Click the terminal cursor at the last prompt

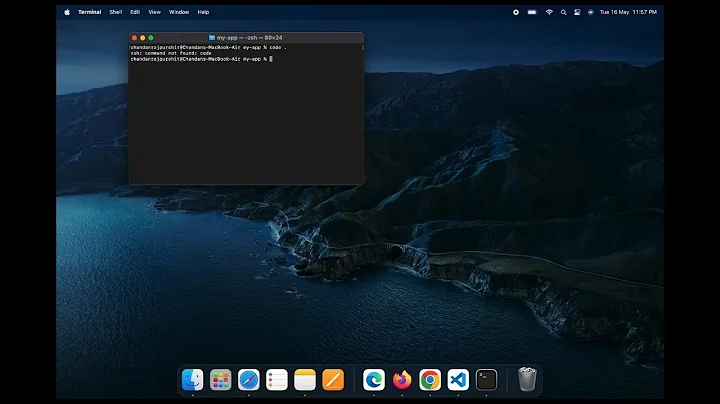click(x=271, y=59)
